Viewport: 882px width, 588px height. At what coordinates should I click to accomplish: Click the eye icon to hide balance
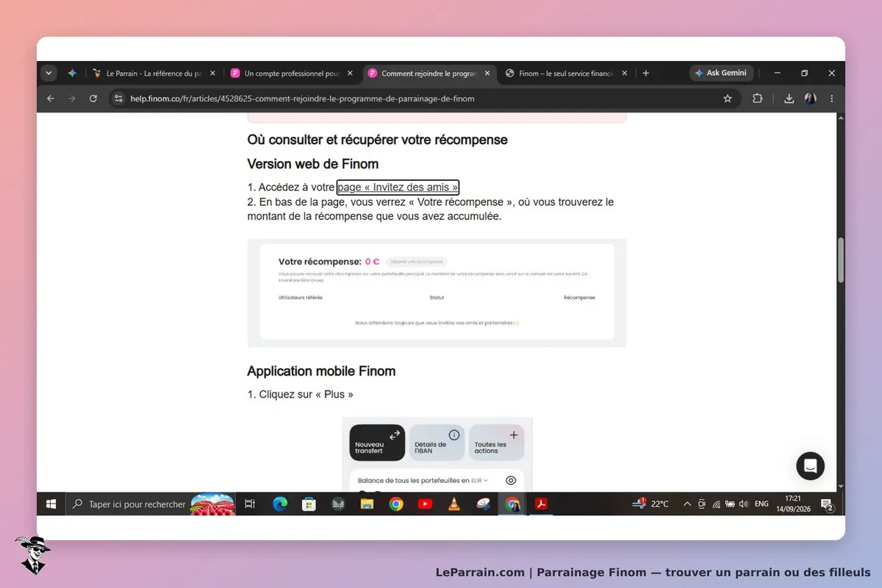(511, 481)
